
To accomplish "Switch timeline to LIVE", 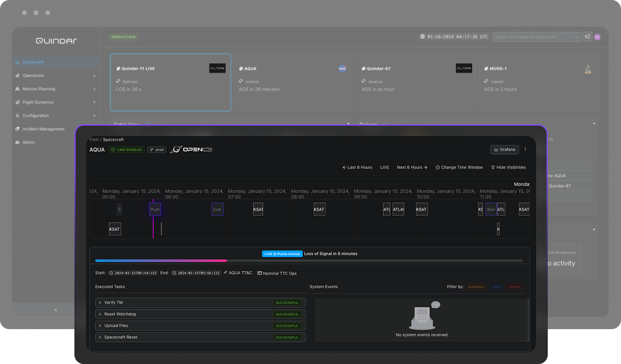I will point(384,167).
